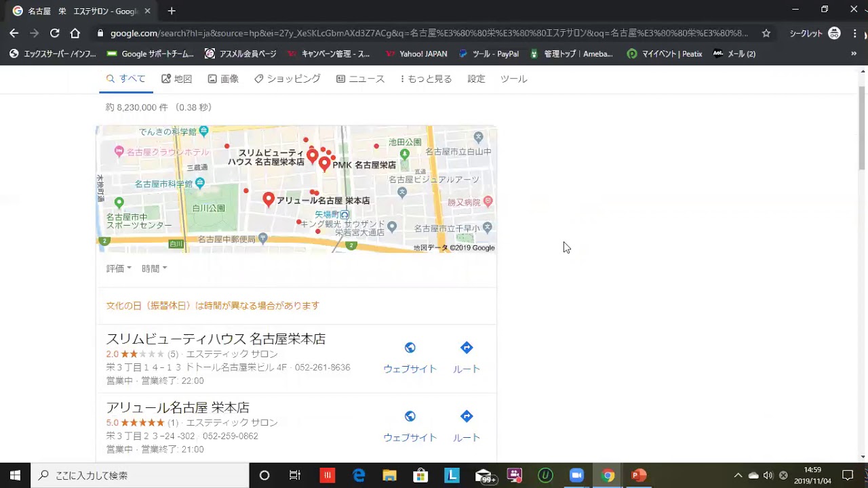The width and height of the screenshot is (868, 488).
Task: Click the address bar URL
Action: click(429, 33)
